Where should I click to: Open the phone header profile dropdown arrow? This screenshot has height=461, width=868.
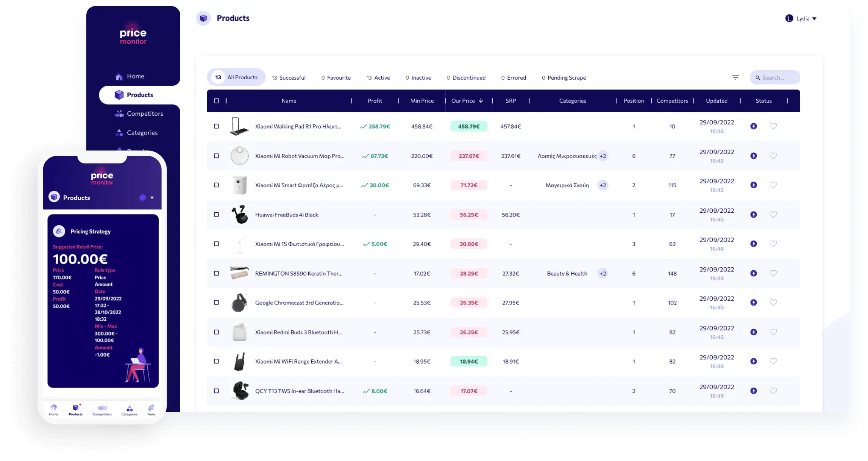click(152, 198)
